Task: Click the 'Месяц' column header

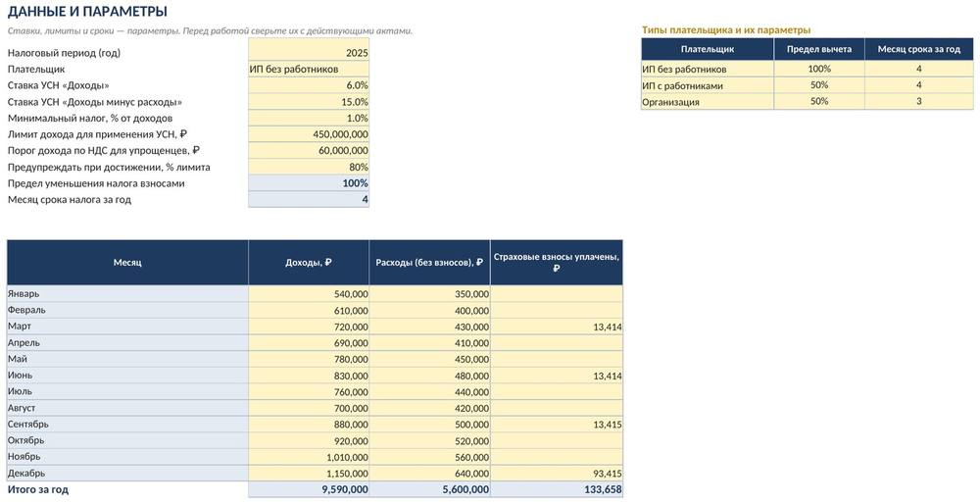Action: pos(127,263)
